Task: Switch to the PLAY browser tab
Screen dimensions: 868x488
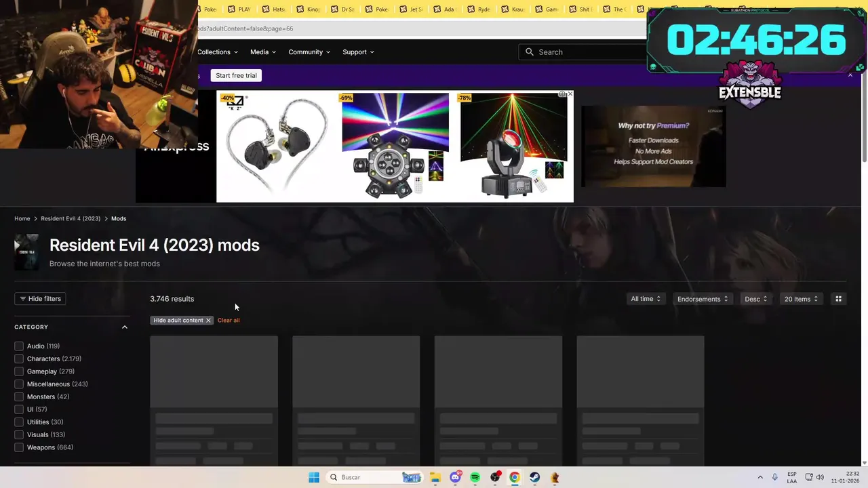Action: click(240, 9)
